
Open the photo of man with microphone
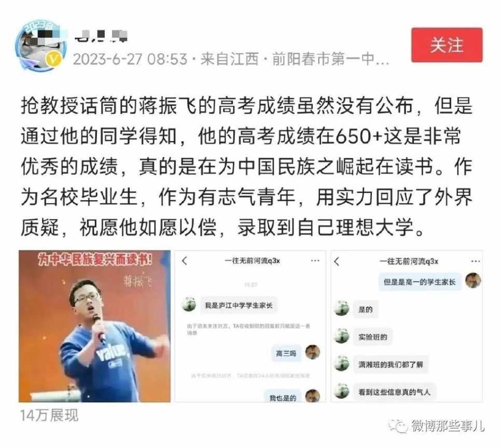click(94, 326)
